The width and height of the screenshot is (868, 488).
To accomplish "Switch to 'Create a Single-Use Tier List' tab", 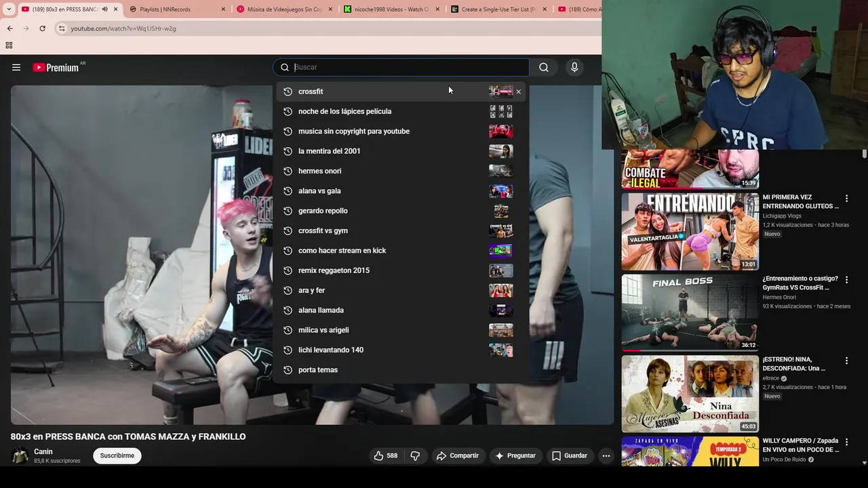I will pyautogui.click(x=498, y=9).
